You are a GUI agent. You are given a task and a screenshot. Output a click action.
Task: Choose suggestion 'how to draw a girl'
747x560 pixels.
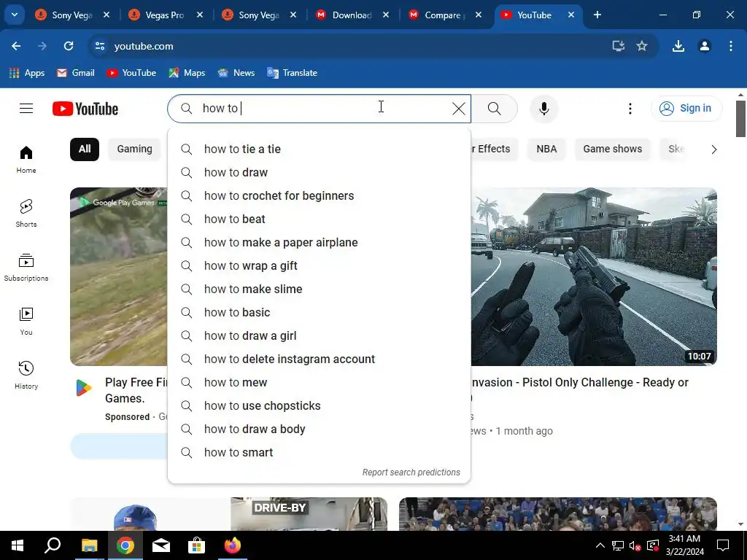tap(320, 335)
